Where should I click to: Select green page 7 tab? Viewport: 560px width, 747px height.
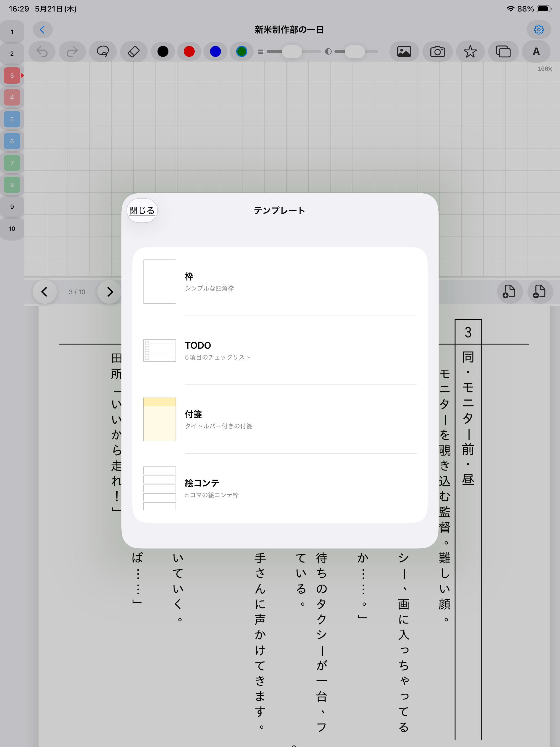click(x=12, y=163)
